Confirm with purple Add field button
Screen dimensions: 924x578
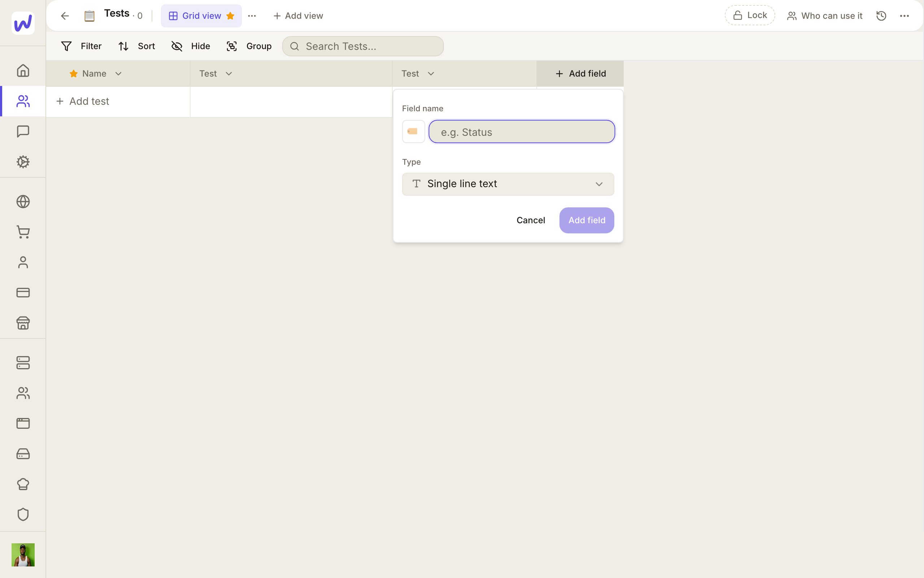587,220
